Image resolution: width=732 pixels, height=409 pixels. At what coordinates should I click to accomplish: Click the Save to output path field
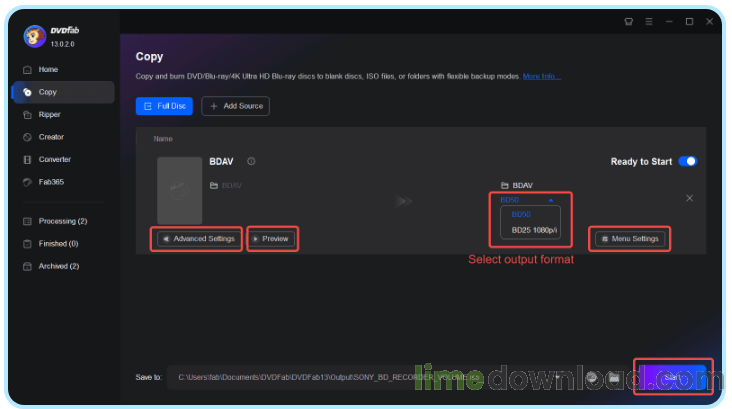[366, 377]
